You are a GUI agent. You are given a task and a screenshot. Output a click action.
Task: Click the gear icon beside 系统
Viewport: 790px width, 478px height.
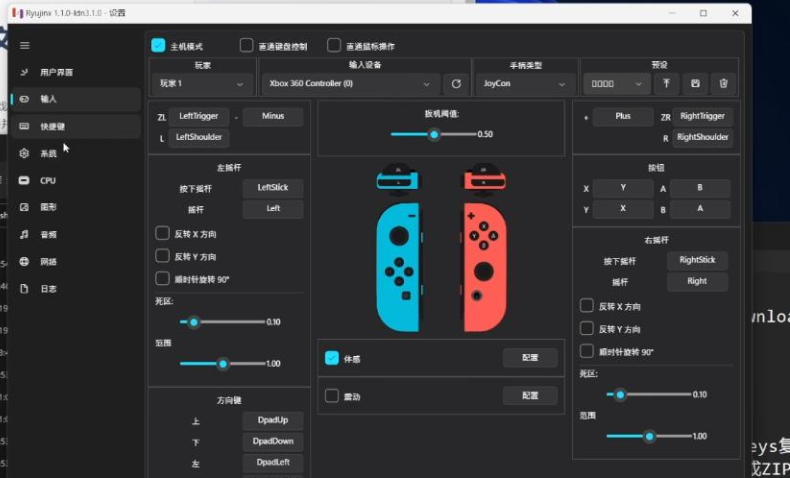click(x=24, y=153)
